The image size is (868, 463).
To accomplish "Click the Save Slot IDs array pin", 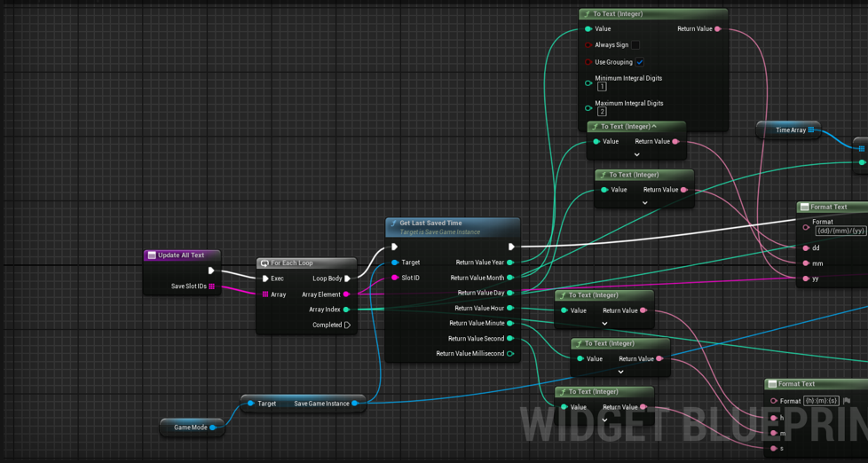I will (x=212, y=286).
